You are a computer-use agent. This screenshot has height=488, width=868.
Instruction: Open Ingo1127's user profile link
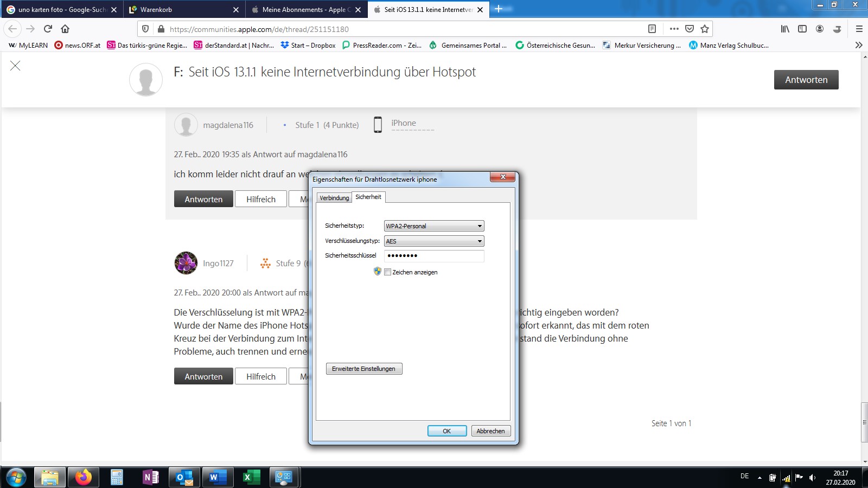218,264
